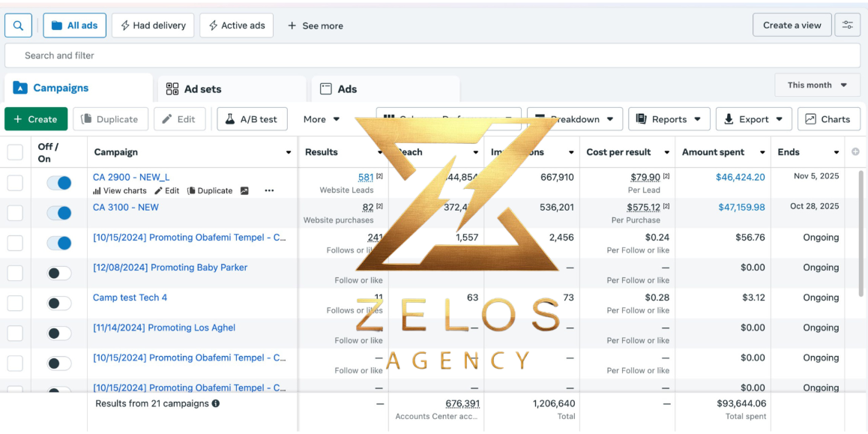Click Duplicate under CA 2900 - NEW_L

pyautogui.click(x=210, y=190)
